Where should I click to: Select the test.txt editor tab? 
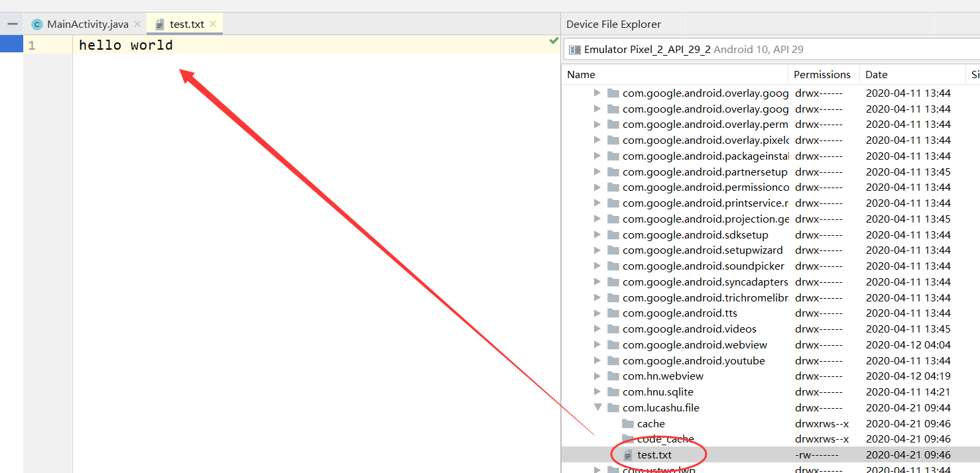coord(186,24)
